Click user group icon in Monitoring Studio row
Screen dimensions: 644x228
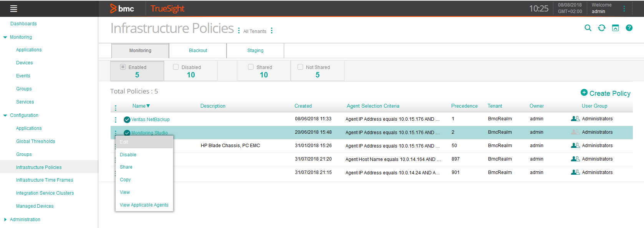(x=575, y=132)
